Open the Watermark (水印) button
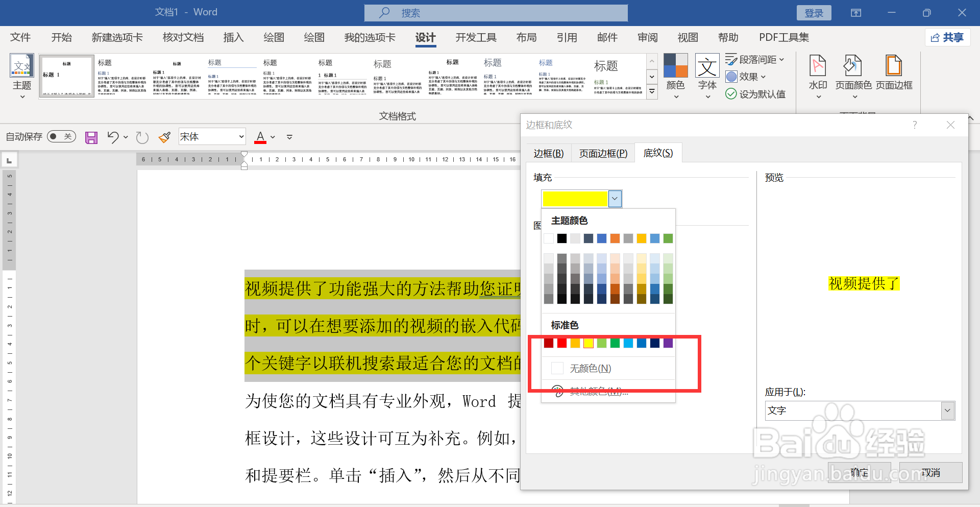The image size is (980, 507). [x=818, y=76]
